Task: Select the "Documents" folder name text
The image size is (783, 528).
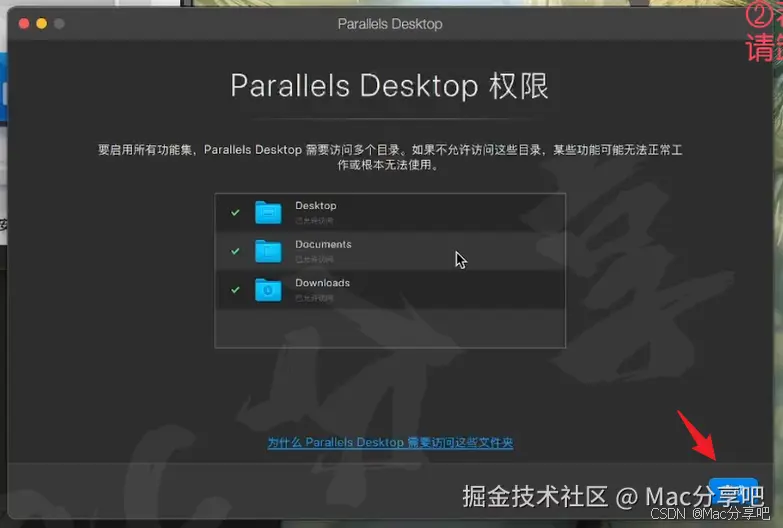Action: [x=323, y=244]
